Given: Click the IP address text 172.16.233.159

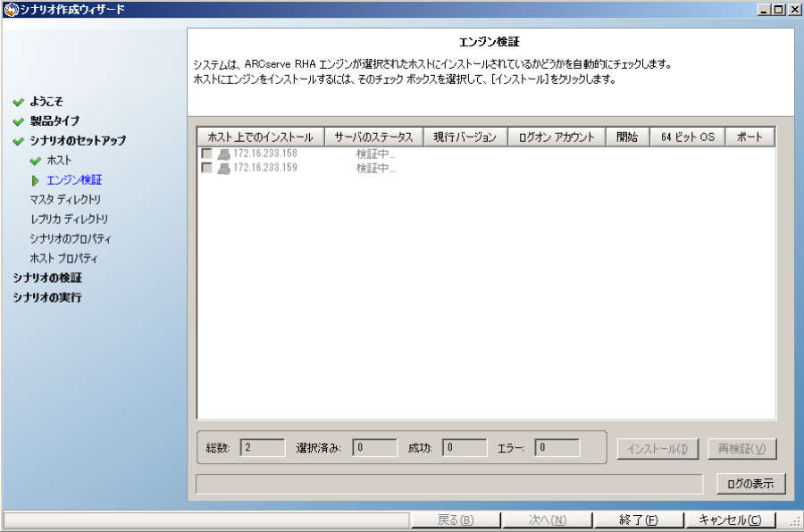Looking at the screenshot, I should coord(265,168).
